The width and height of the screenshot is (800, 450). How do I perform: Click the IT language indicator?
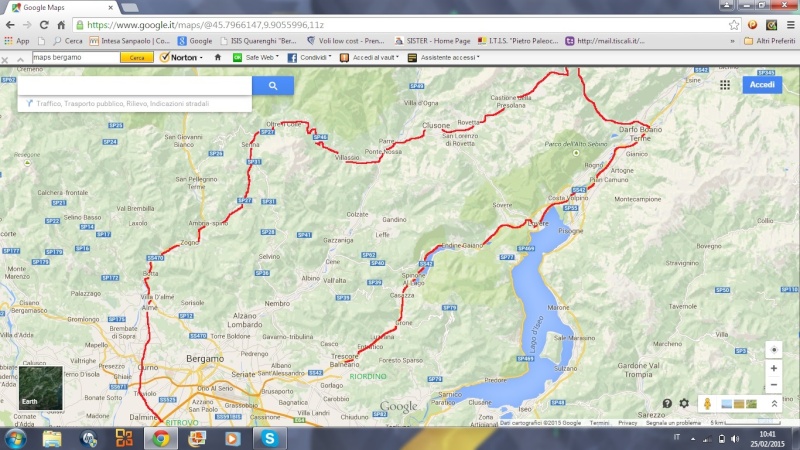coord(677,437)
